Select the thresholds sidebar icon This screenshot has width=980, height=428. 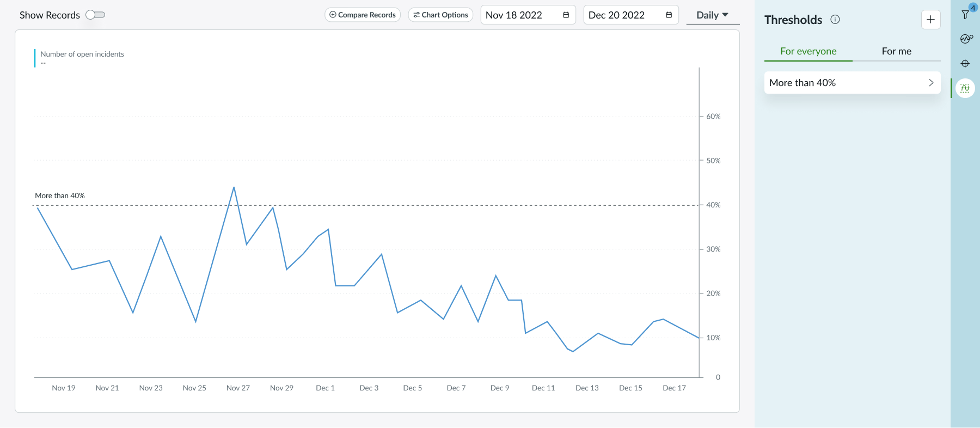click(965, 88)
